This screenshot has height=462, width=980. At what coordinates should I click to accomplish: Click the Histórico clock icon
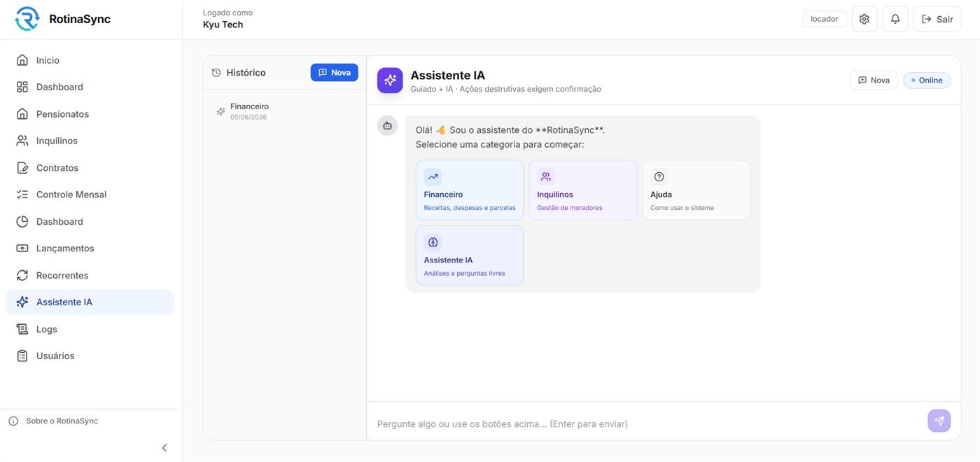pyautogui.click(x=216, y=73)
